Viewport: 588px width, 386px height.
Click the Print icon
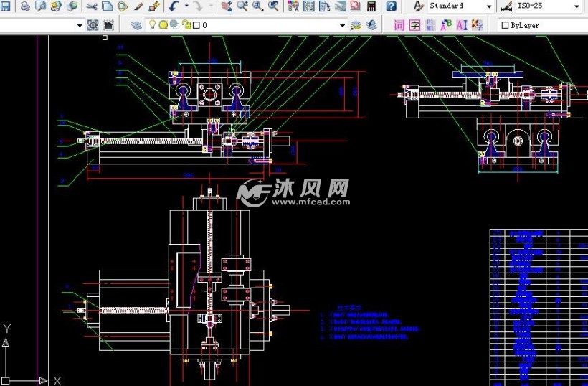click(24, 6)
